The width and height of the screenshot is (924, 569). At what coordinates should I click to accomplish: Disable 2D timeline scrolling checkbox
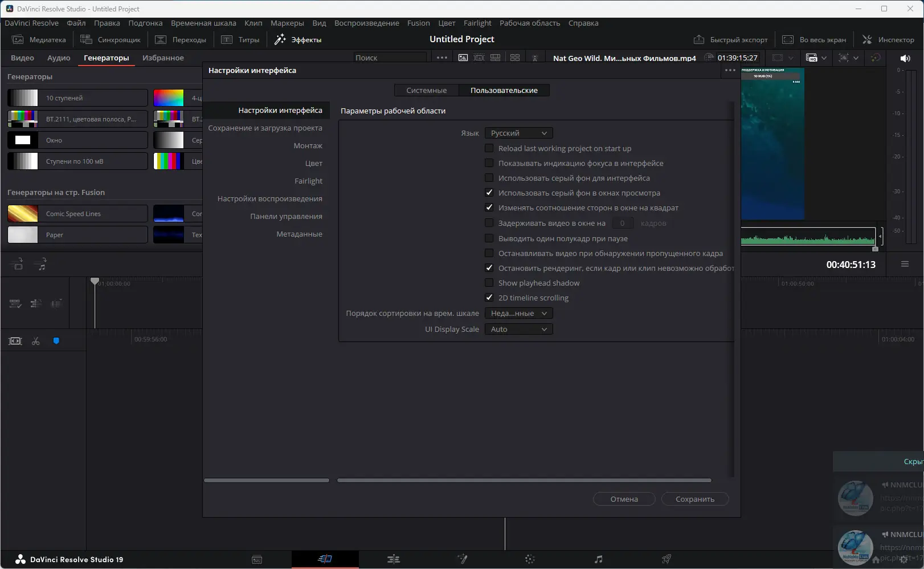pos(489,298)
